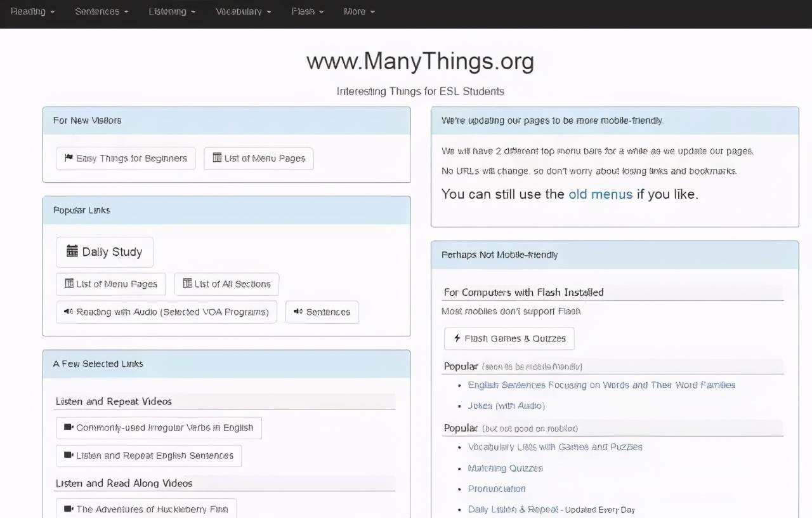Open English Sentences Focusing on Words link

(x=601, y=385)
